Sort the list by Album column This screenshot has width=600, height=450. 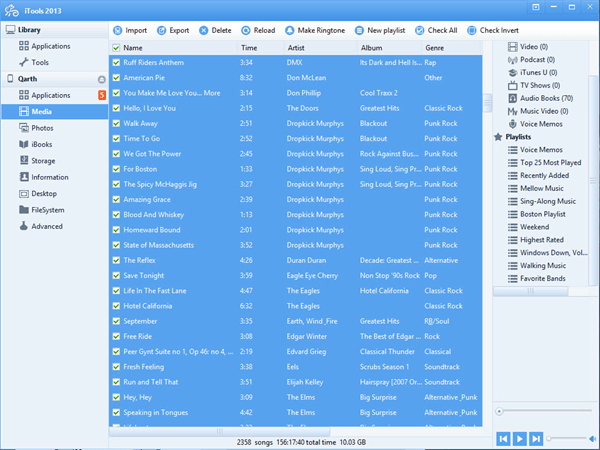click(371, 48)
